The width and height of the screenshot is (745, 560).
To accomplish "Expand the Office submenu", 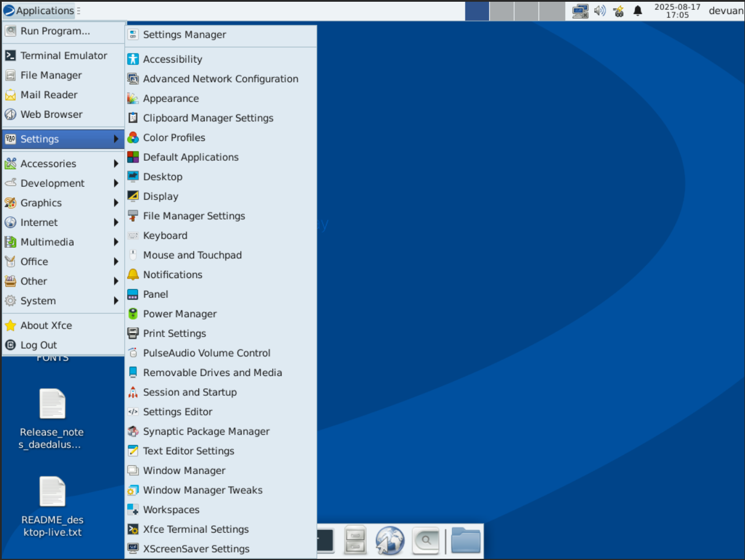I will 63,262.
